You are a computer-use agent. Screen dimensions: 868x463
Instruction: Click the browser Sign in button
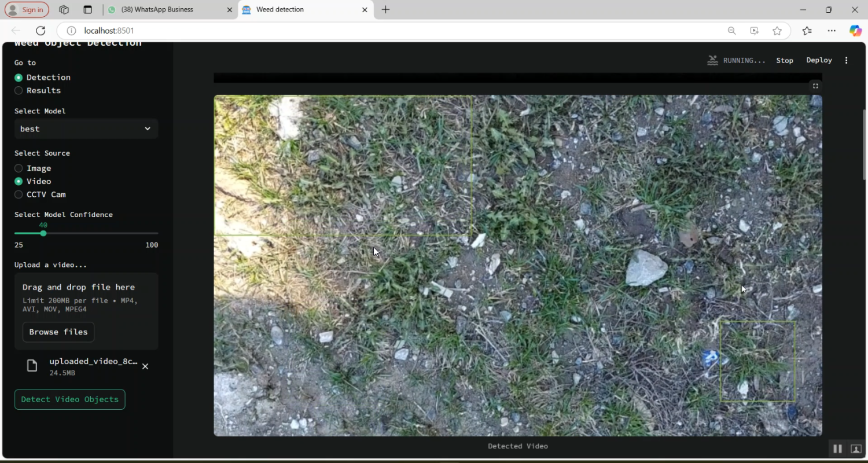[x=27, y=10]
